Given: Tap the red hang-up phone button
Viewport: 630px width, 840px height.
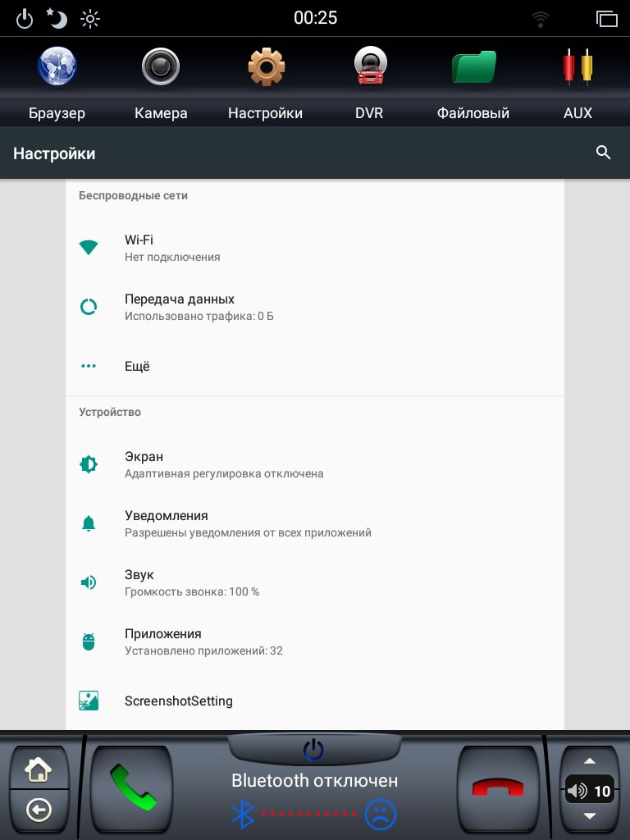Looking at the screenshot, I should 498,787.
